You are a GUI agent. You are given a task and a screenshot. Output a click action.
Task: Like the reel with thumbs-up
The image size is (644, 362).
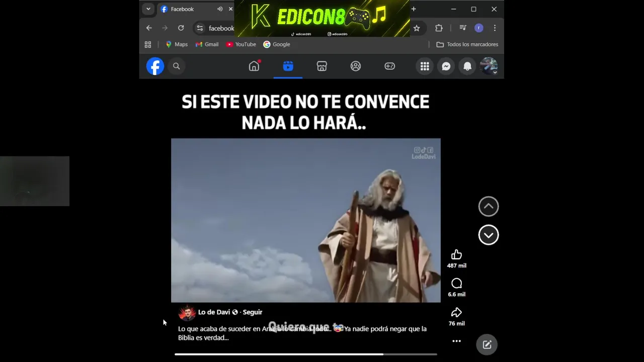click(x=456, y=254)
